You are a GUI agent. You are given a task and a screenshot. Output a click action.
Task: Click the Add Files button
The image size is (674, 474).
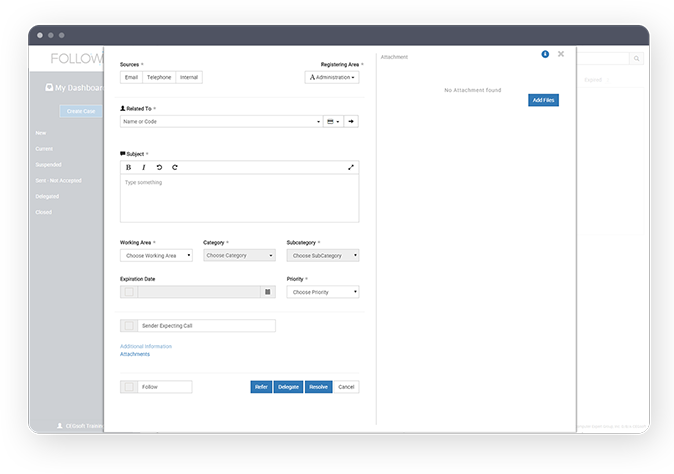pos(543,100)
